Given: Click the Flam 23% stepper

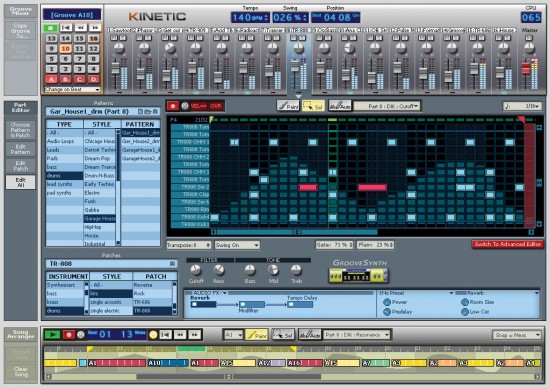Looking at the screenshot, I should point(375,245).
